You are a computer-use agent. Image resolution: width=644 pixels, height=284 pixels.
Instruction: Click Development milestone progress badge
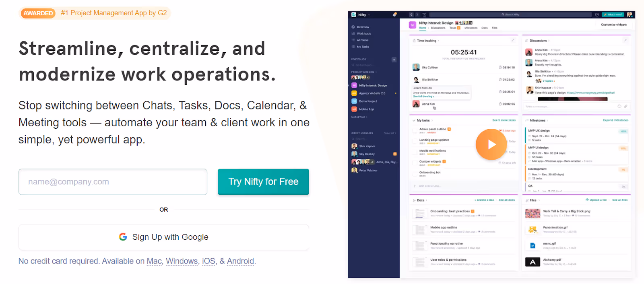623,170
